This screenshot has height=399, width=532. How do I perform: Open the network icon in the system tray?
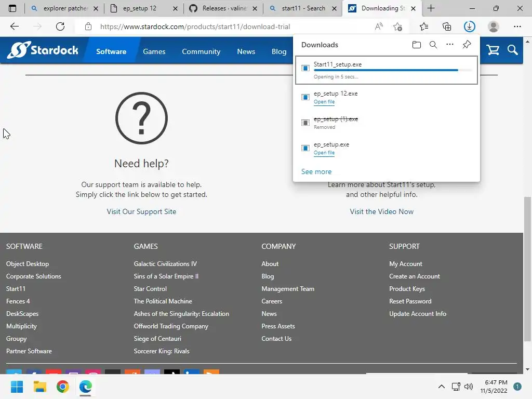coord(456,387)
